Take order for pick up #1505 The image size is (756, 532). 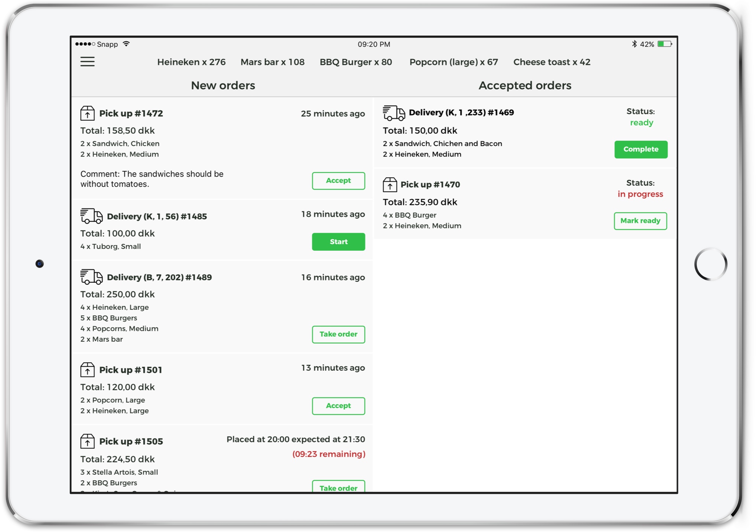pyautogui.click(x=338, y=487)
